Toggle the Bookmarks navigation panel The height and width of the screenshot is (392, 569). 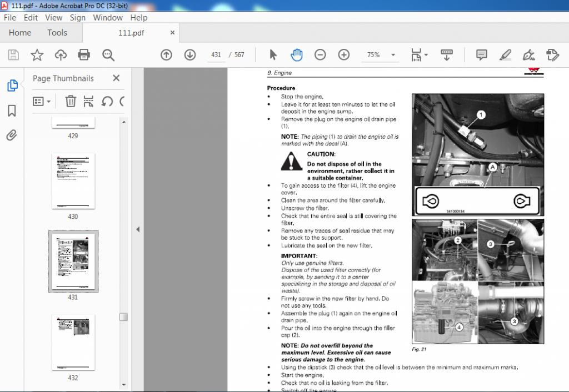(12, 110)
